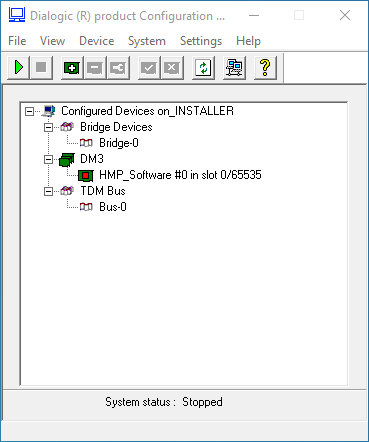Collapse the DM3 device branch
Screen dimensions: 369x442
coord(49,160)
